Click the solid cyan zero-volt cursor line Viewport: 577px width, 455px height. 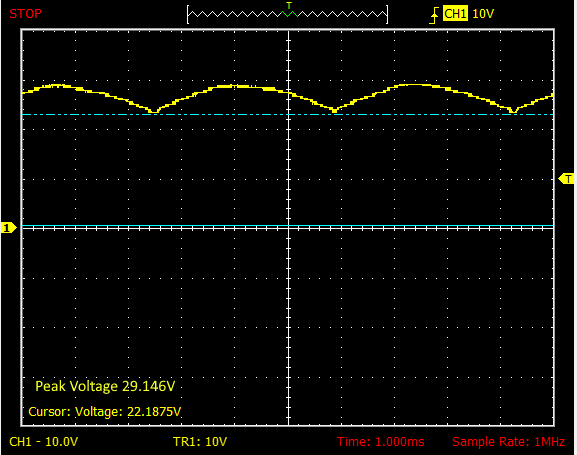287,225
